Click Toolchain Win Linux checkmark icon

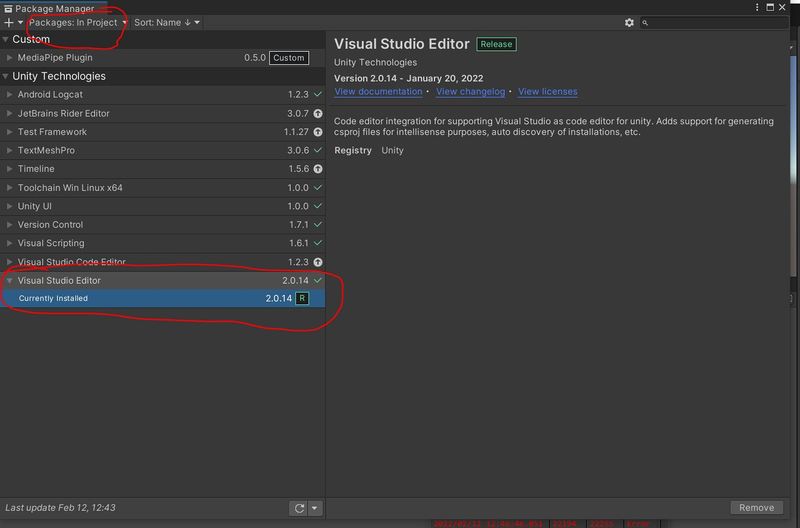point(318,188)
